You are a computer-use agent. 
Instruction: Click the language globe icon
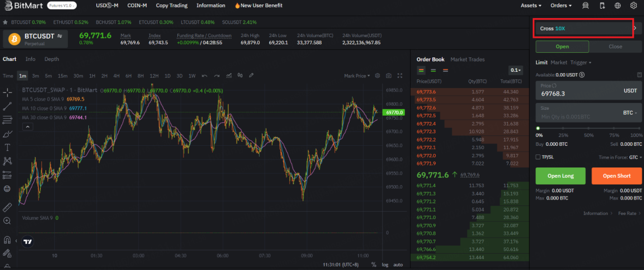tap(617, 5)
